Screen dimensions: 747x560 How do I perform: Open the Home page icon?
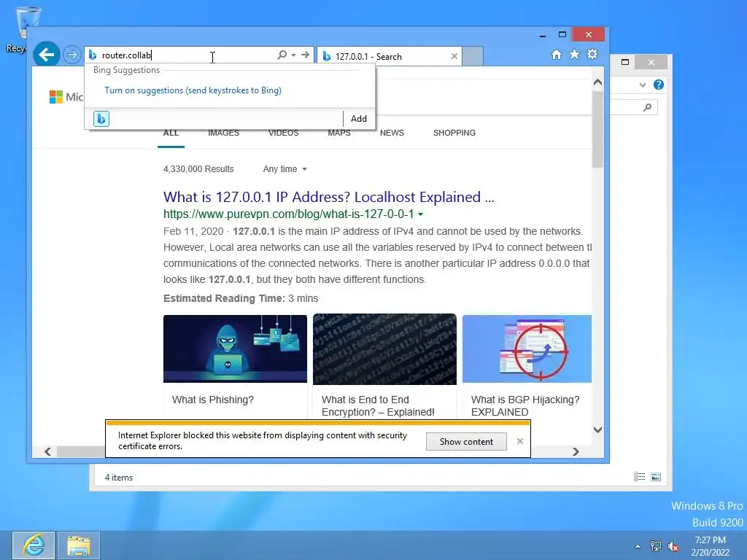point(557,55)
